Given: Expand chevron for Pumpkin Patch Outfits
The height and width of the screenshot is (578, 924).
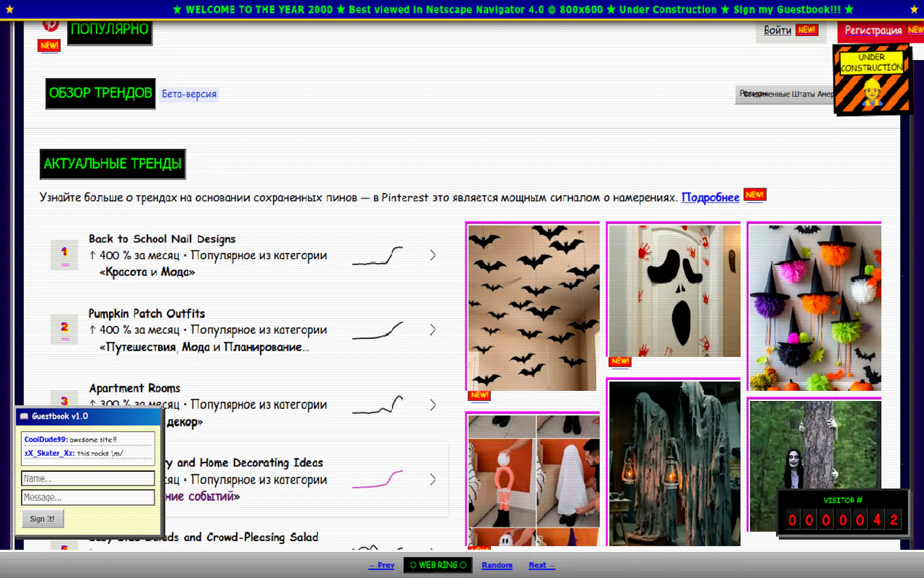Looking at the screenshot, I should click(x=433, y=330).
